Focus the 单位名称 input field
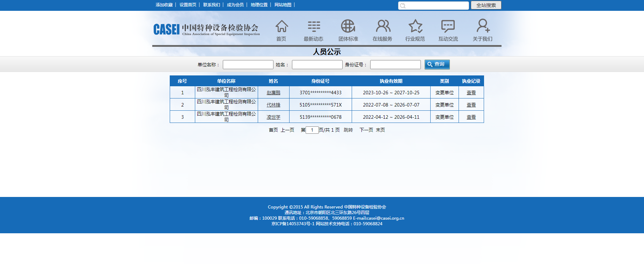Viewport: 644px width, 264px height. (248, 65)
